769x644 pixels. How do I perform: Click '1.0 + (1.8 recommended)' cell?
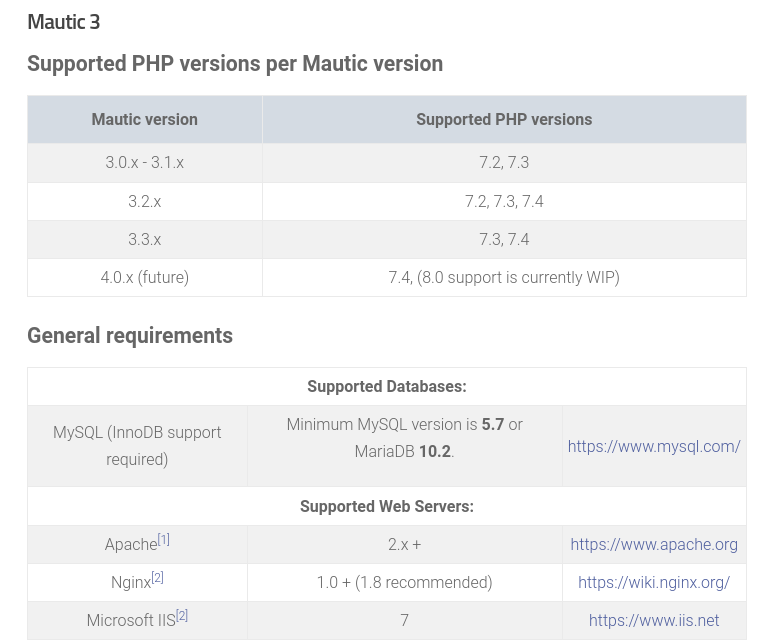click(x=405, y=582)
